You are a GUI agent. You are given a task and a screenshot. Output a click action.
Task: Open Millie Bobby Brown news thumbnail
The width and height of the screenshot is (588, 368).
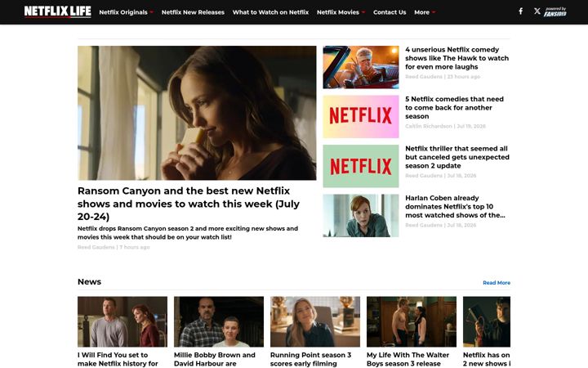pyautogui.click(x=219, y=321)
